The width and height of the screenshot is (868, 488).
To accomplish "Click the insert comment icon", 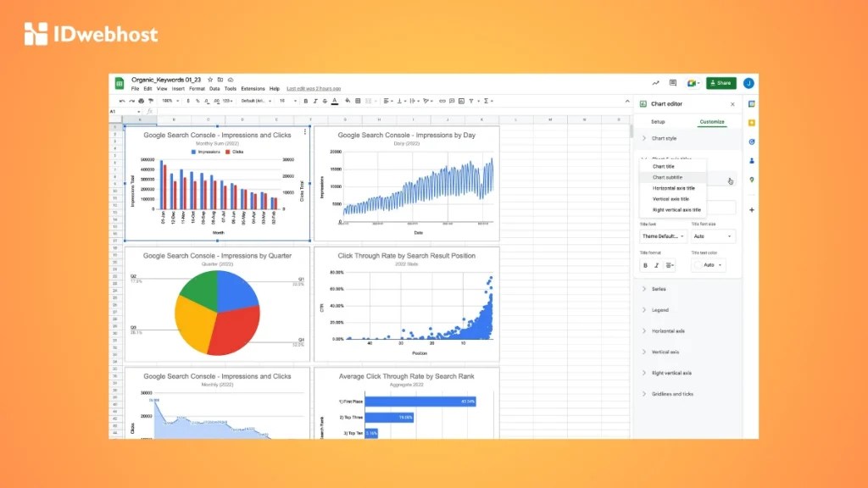I will tap(452, 102).
